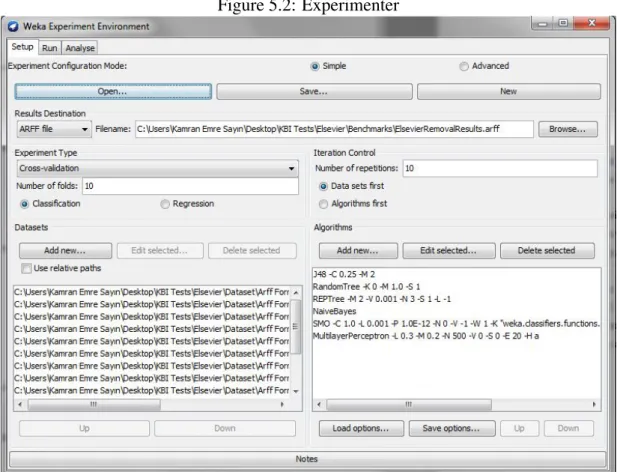
Task: Click datasets horizontal scrollbar thumb
Action: [x=94, y=404]
